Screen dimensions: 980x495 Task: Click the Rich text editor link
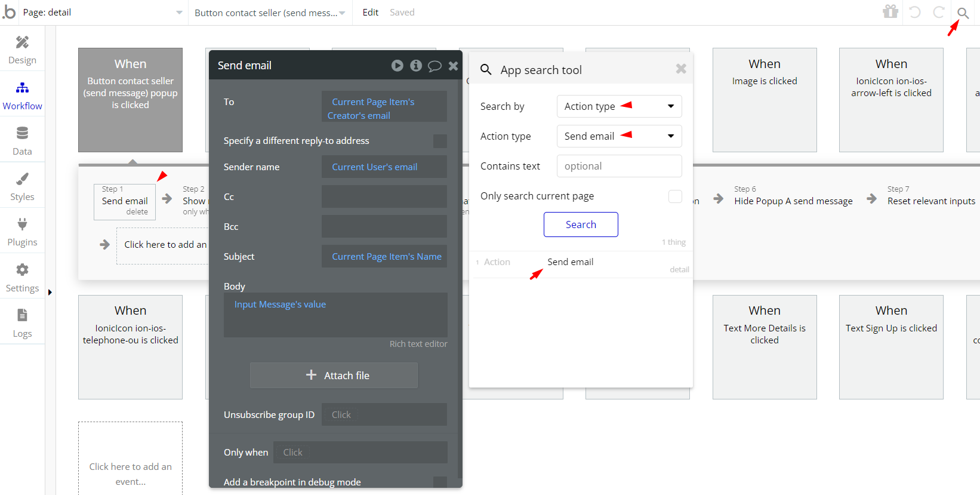(418, 344)
